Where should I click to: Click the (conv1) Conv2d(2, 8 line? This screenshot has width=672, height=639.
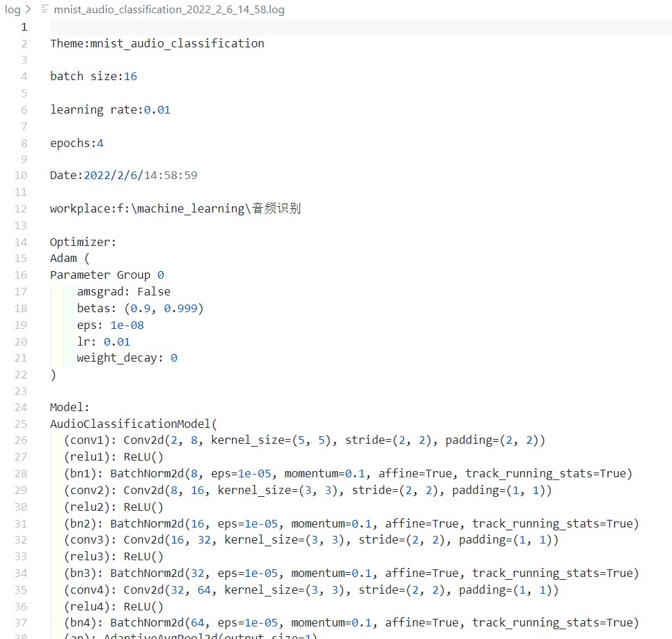[304, 440]
